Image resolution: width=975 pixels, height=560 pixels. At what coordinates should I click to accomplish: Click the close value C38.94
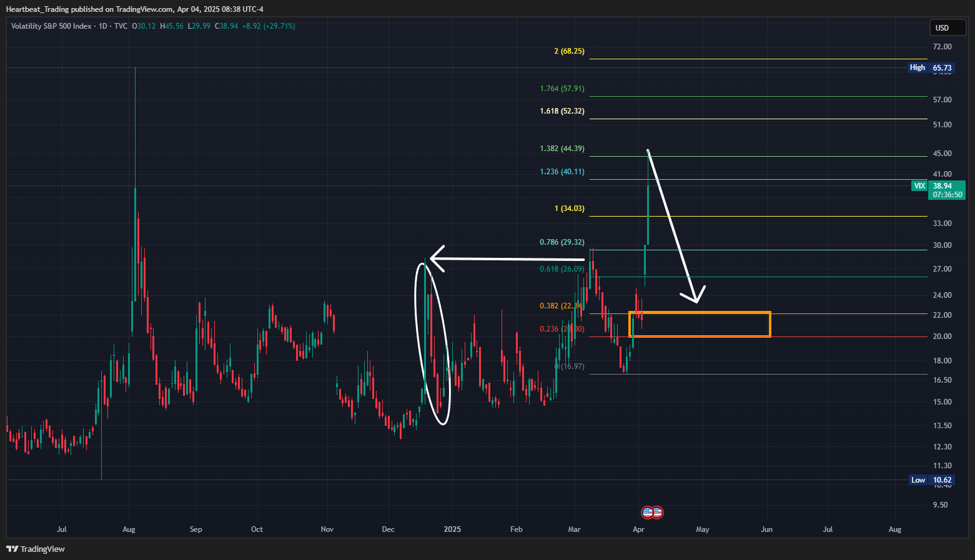[226, 26]
